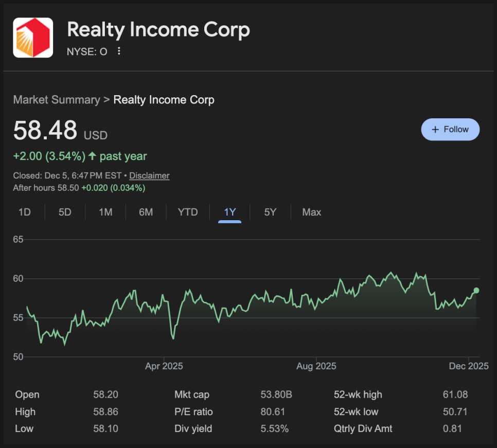
Task: Open the three-dot options menu beside NYSE: O
Action: pos(119,51)
